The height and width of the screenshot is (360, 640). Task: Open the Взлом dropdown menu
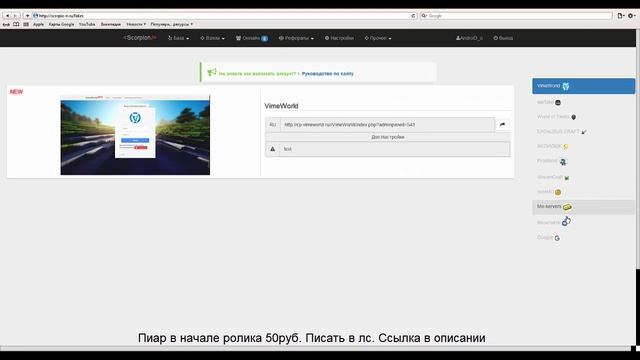click(212, 38)
